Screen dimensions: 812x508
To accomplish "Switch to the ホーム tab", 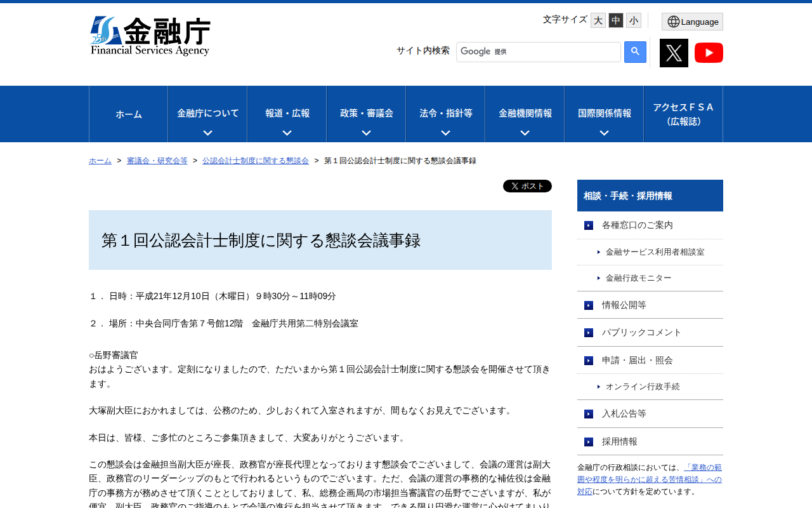I will [128, 114].
